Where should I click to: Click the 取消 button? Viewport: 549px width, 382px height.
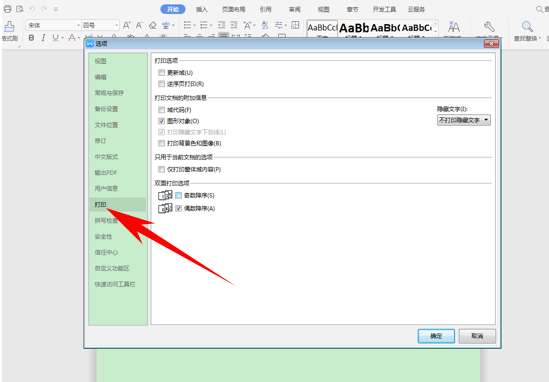pyautogui.click(x=477, y=336)
